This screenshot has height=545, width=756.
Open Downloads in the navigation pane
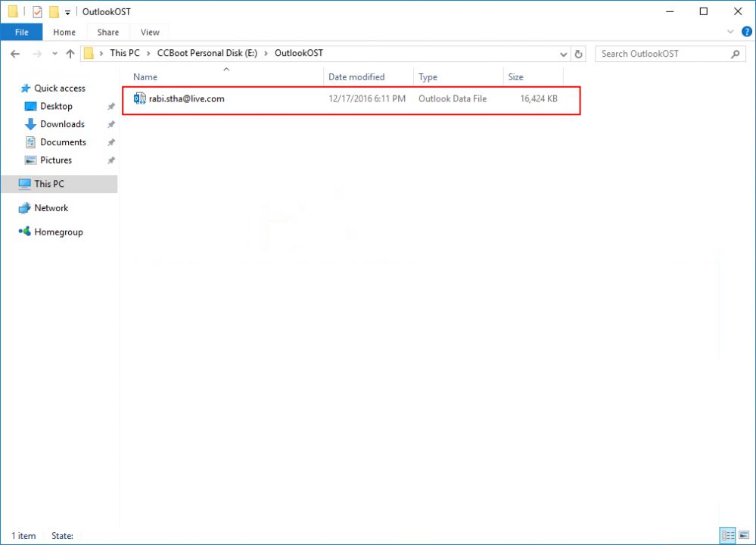(62, 124)
